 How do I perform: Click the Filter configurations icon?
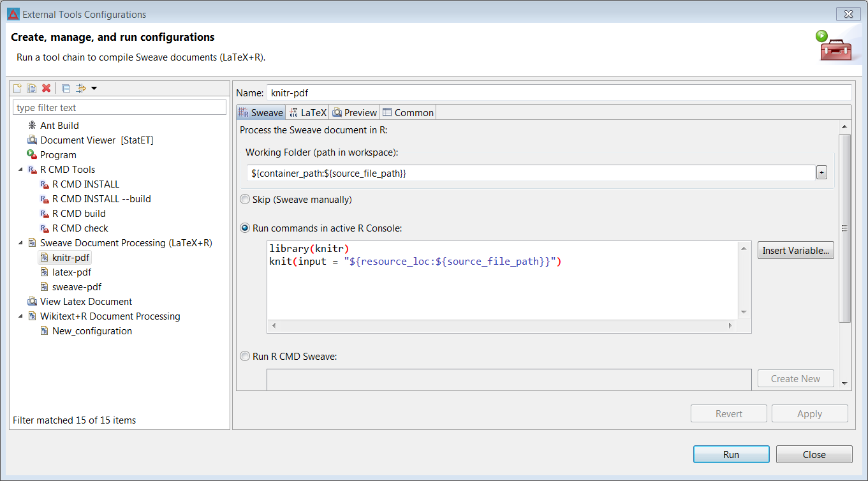pos(81,88)
